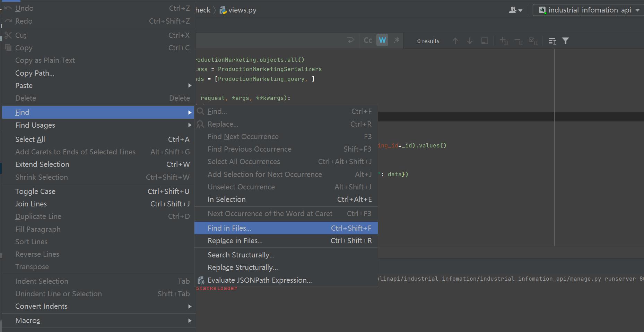This screenshot has height=332, width=644.
Task: Click unselect occurrence icon in search bar
Action: point(518,41)
